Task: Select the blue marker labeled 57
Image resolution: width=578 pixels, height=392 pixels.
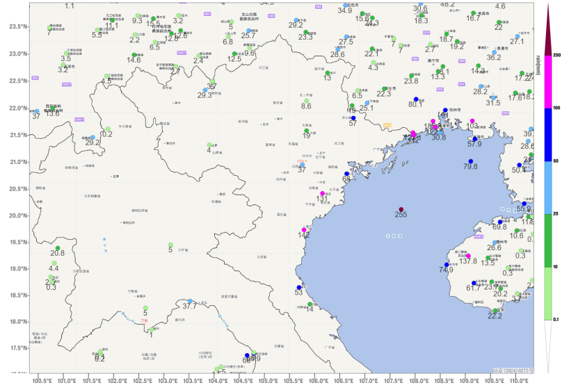Action: 353,118
